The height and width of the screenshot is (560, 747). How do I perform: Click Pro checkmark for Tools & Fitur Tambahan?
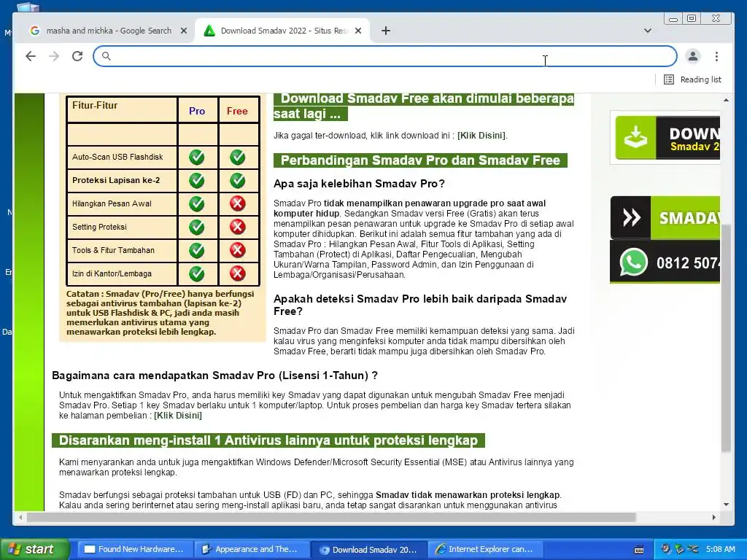(x=197, y=251)
